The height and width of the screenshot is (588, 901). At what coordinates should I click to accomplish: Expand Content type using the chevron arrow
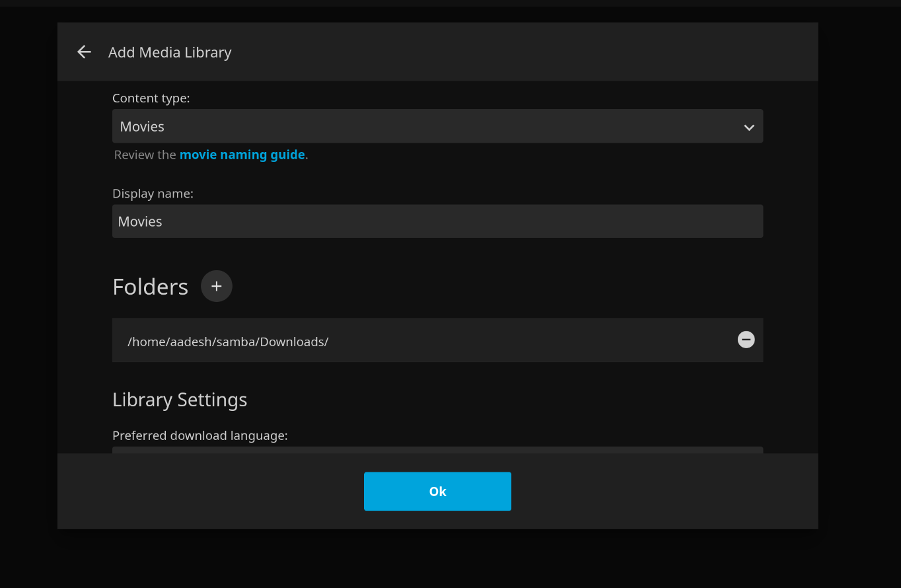pos(748,127)
